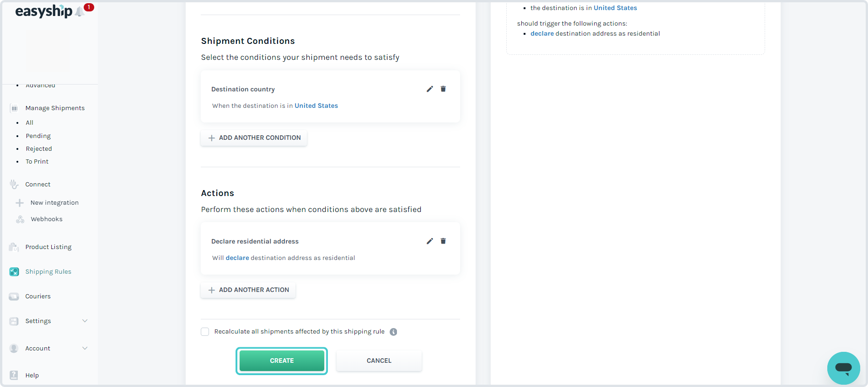View Pending shipments list
This screenshot has height=387, width=868.
pos(38,136)
